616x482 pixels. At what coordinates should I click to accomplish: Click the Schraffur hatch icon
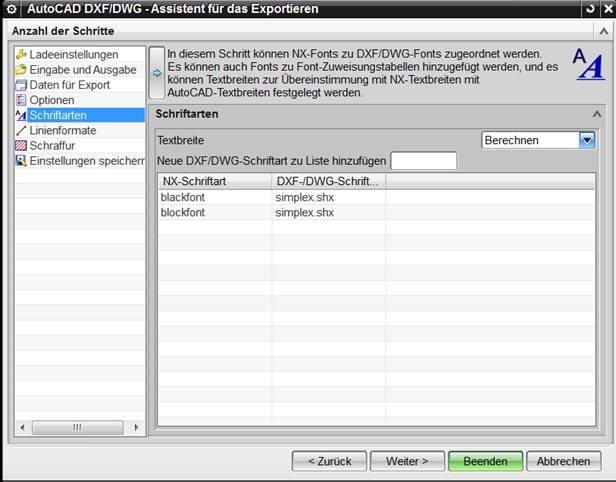coord(21,146)
